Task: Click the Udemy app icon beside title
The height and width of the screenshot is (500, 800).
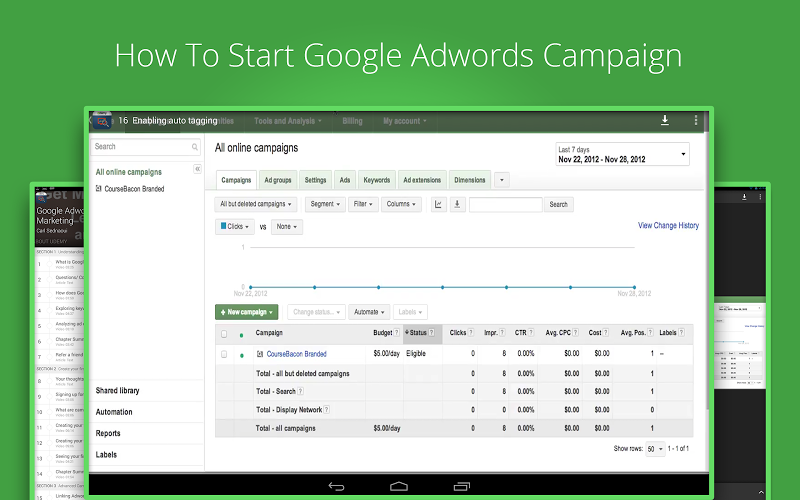Action: coord(102,121)
